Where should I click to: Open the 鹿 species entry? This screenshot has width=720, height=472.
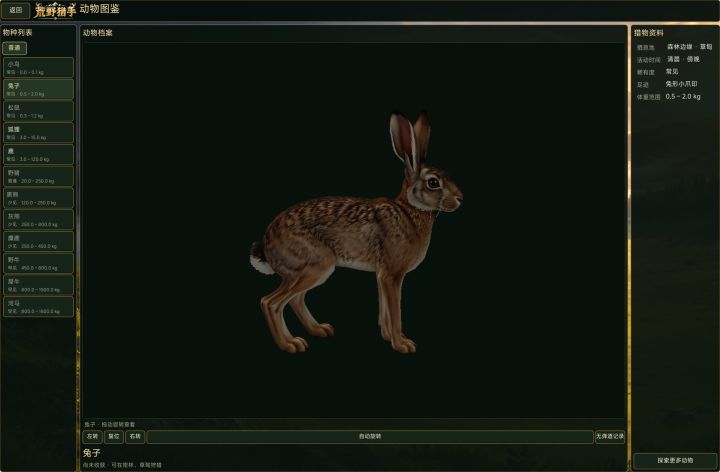39,154
